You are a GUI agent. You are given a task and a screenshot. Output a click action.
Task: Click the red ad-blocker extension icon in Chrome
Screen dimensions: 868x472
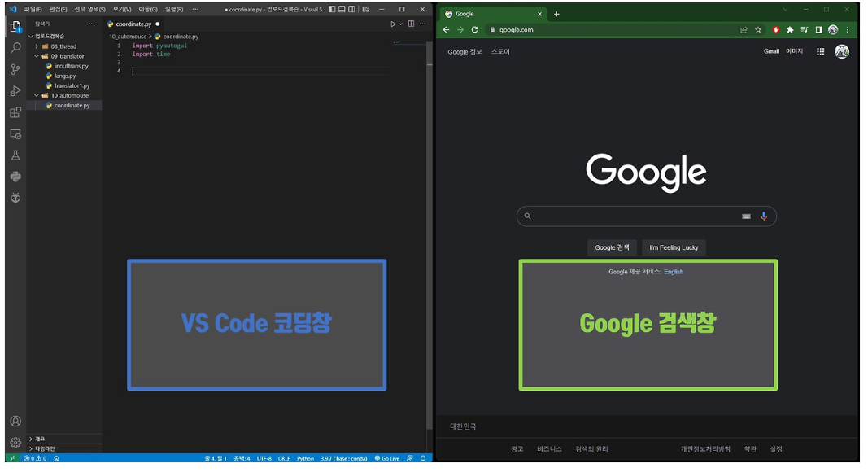775,30
